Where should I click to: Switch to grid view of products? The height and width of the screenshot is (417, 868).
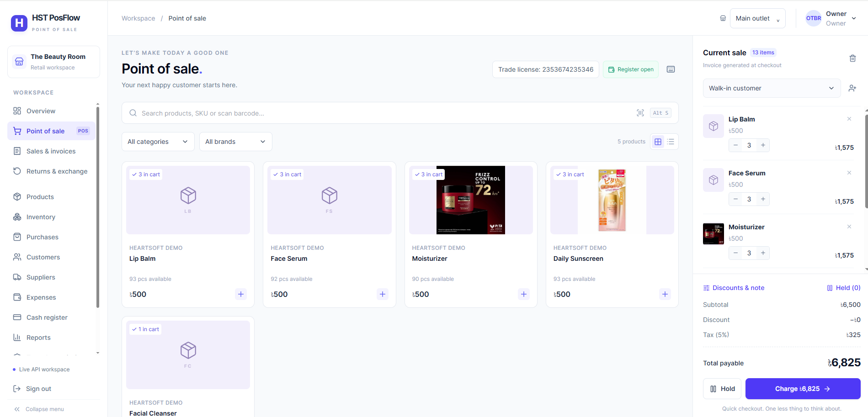click(x=658, y=142)
